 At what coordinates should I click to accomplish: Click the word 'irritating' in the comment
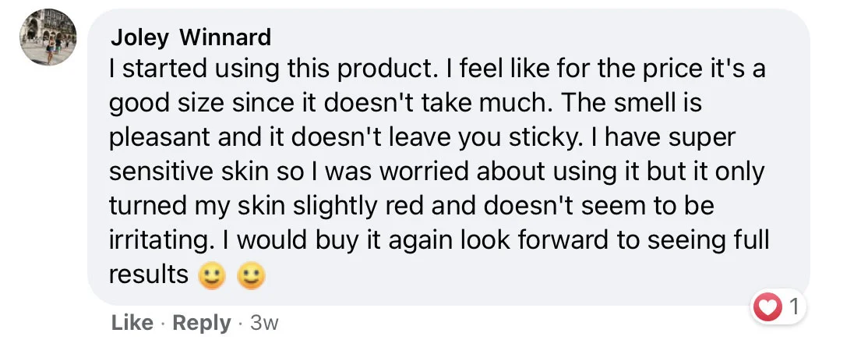pyautogui.click(x=153, y=239)
